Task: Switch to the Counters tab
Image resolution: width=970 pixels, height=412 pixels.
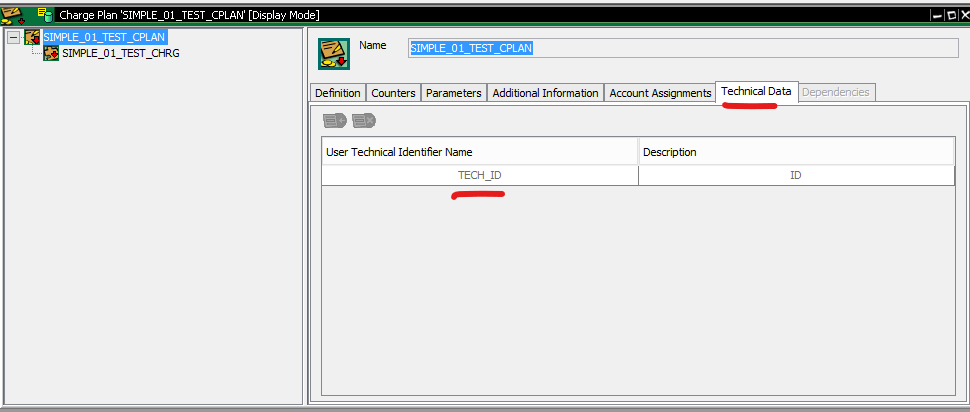Action: point(393,93)
